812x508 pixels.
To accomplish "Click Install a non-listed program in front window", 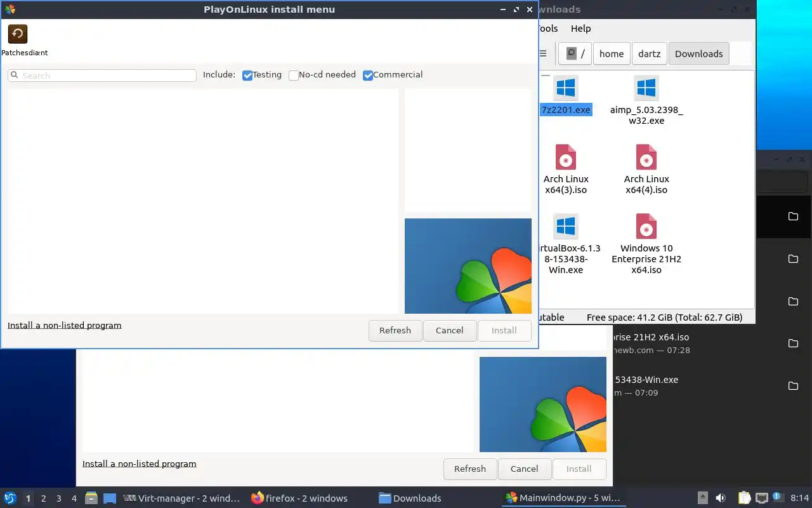I will click(65, 325).
